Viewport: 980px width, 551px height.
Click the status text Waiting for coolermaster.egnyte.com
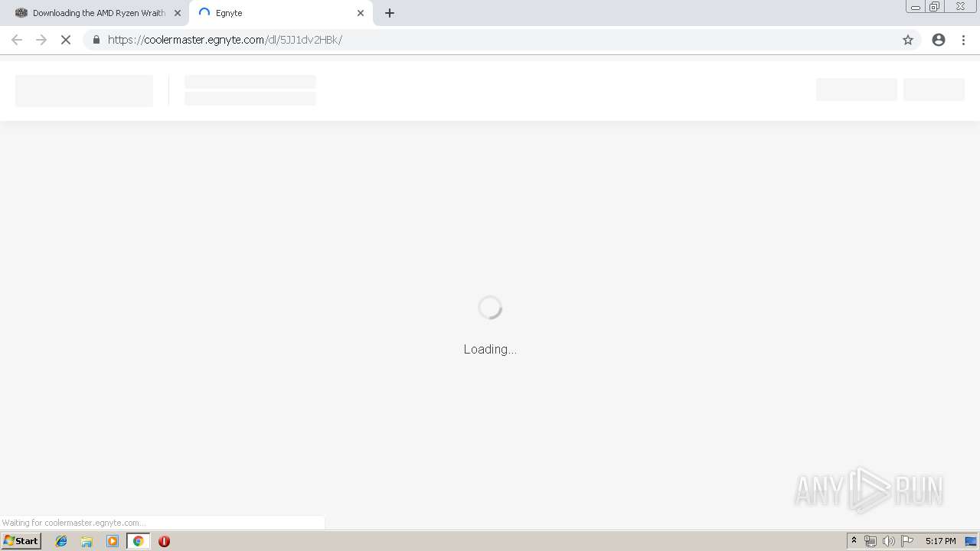tap(74, 523)
